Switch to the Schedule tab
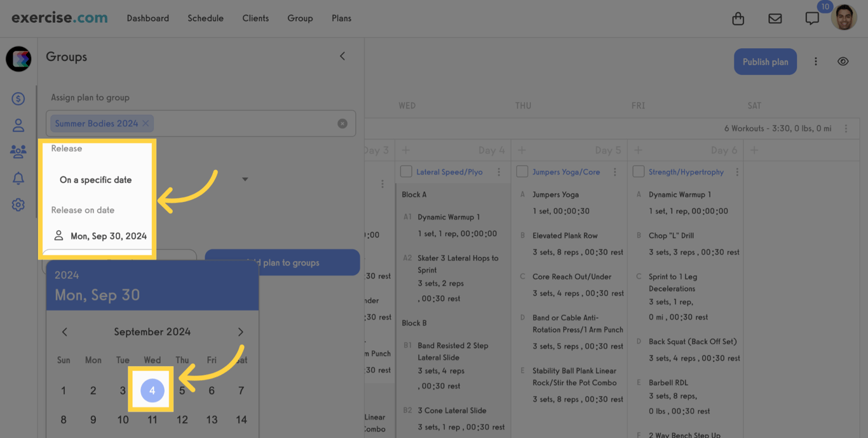This screenshot has height=438, width=868. pyautogui.click(x=205, y=18)
